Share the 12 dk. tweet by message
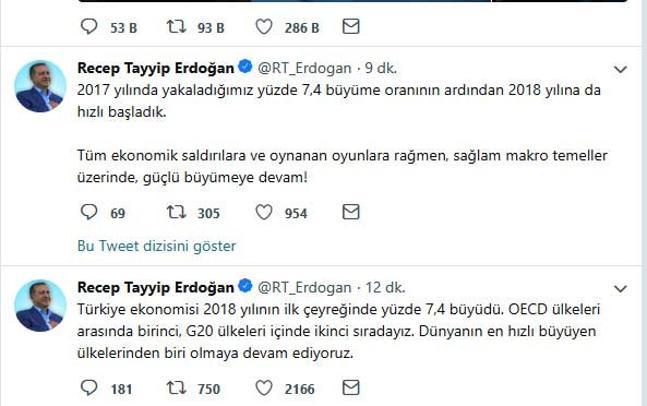This screenshot has width=647, height=406. [x=351, y=388]
